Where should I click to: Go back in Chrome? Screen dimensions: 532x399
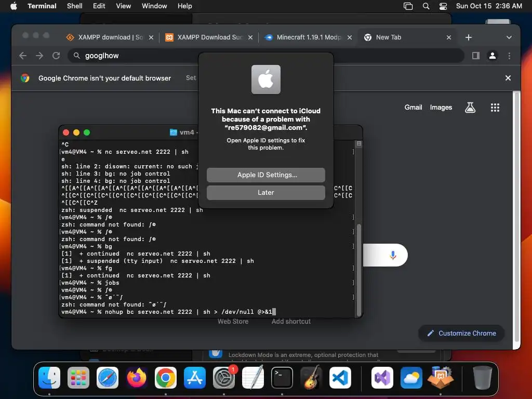pos(23,56)
